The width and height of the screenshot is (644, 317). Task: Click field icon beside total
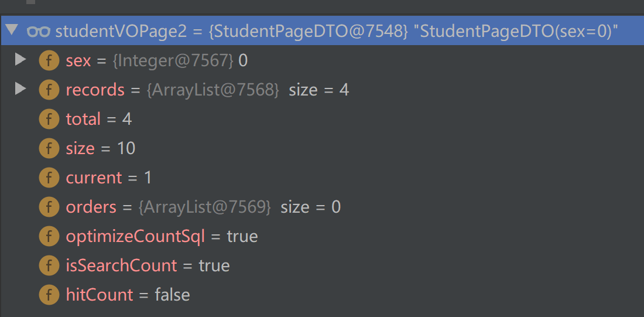[x=49, y=119]
